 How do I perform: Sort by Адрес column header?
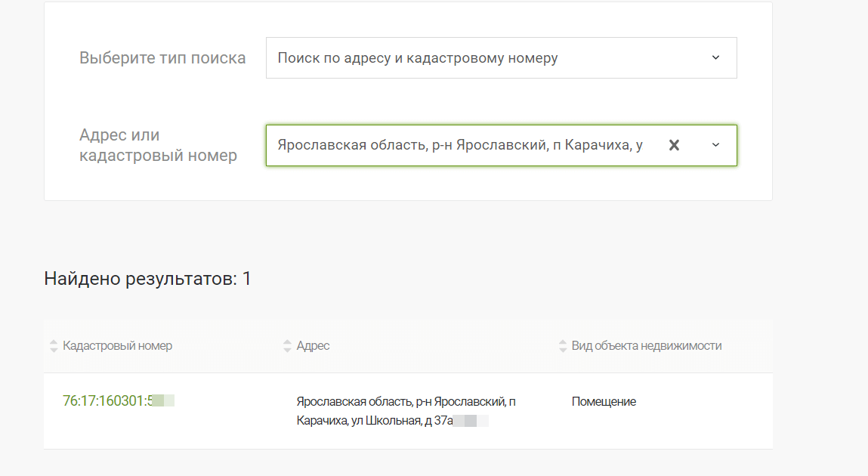pos(313,346)
